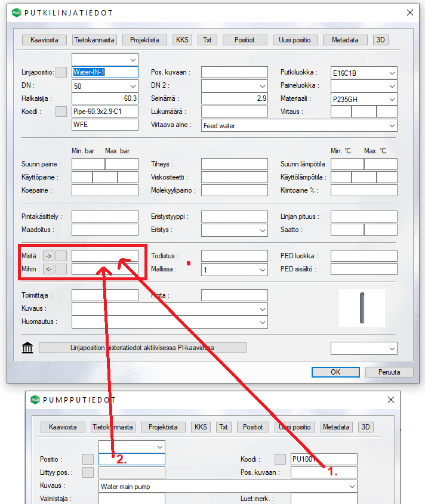Click the Seinämä field showing 2.9
Image resolution: width=425 pixels, height=504 pixels.
[x=235, y=98]
